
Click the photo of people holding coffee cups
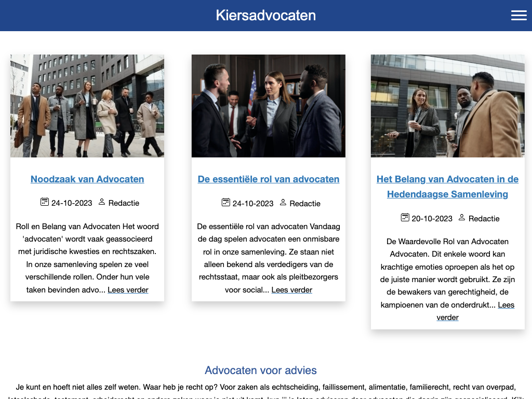click(x=447, y=106)
